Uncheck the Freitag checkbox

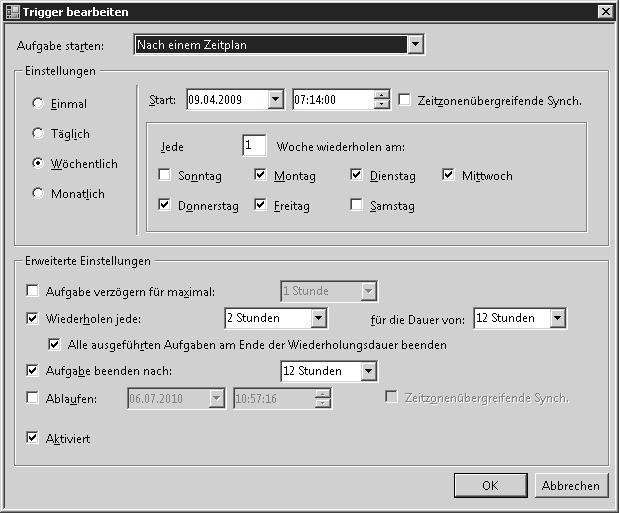coord(260,204)
